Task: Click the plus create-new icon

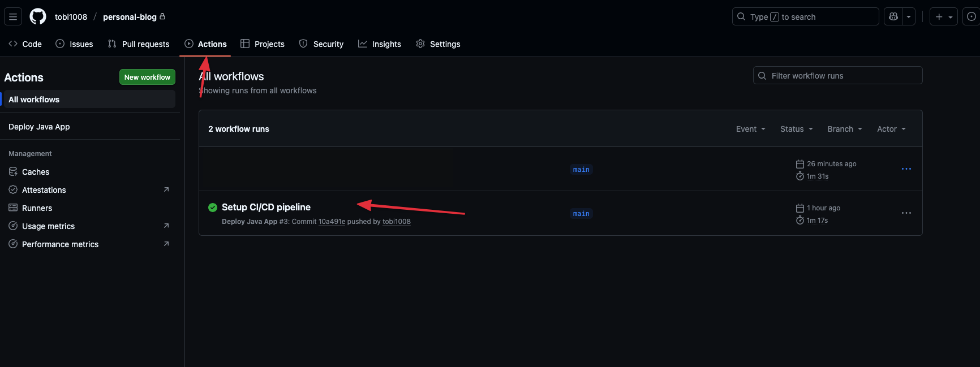Action: point(939,17)
